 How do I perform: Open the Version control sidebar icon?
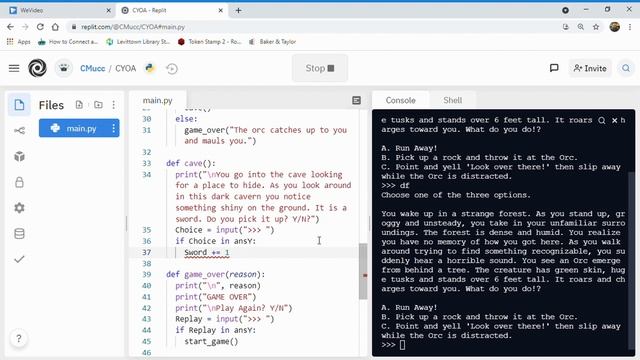(x=19, y=131)
